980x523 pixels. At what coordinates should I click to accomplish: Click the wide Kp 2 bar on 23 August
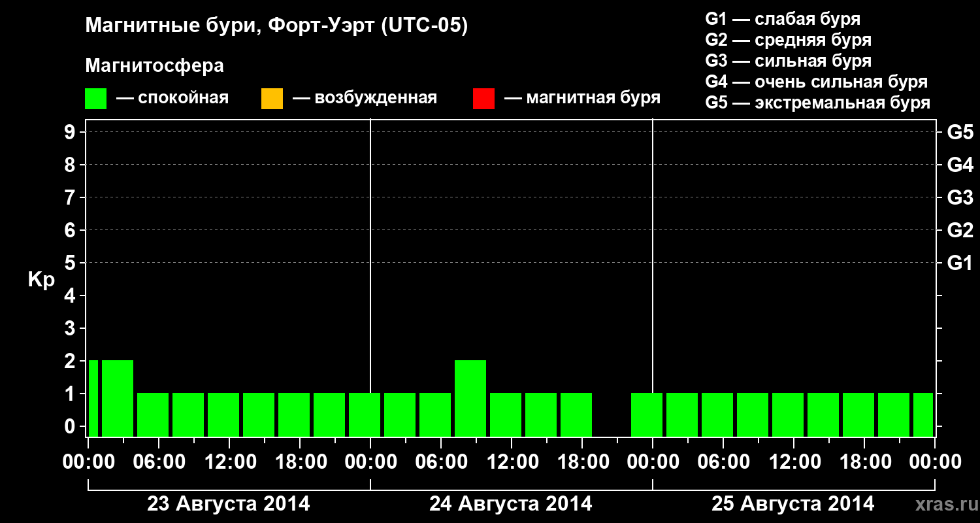coord(118,398)
